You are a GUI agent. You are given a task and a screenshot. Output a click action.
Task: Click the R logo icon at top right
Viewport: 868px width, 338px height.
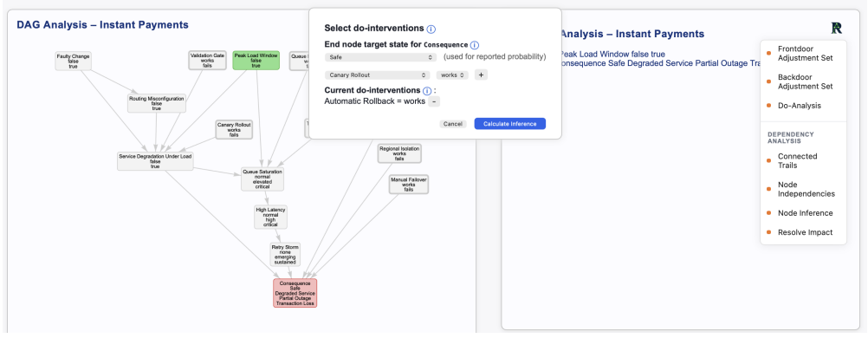click(x=837, y=29)
